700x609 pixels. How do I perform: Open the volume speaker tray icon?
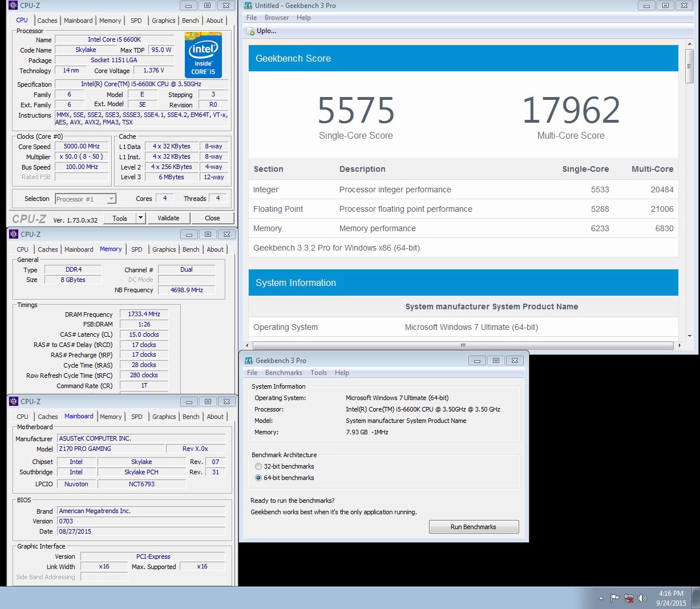tap(642, 598)
